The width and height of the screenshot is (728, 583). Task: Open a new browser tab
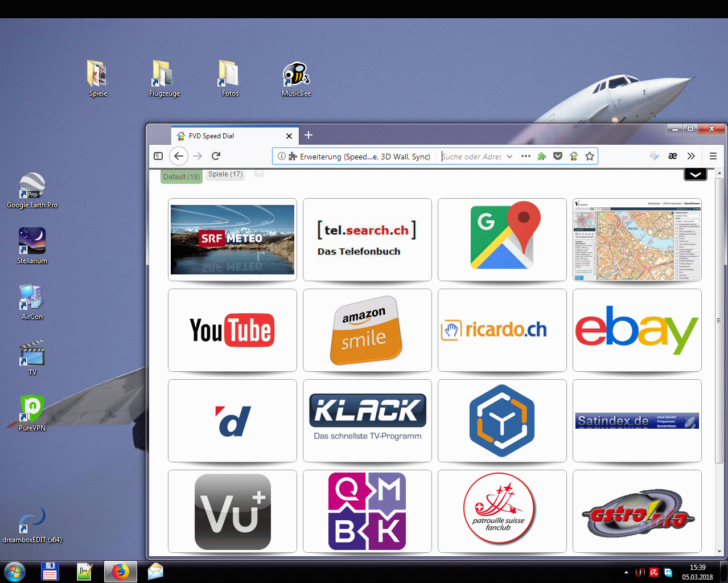click(309, 136)
